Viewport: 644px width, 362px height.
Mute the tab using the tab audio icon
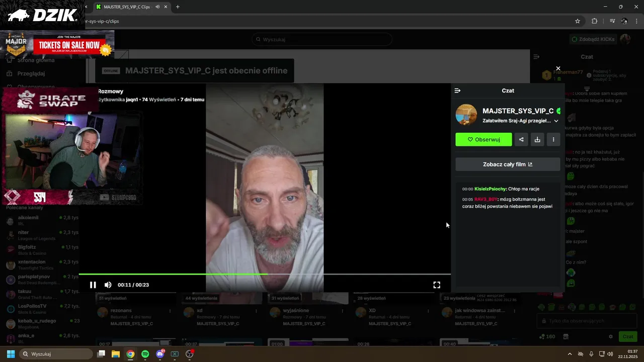point(158,7)
